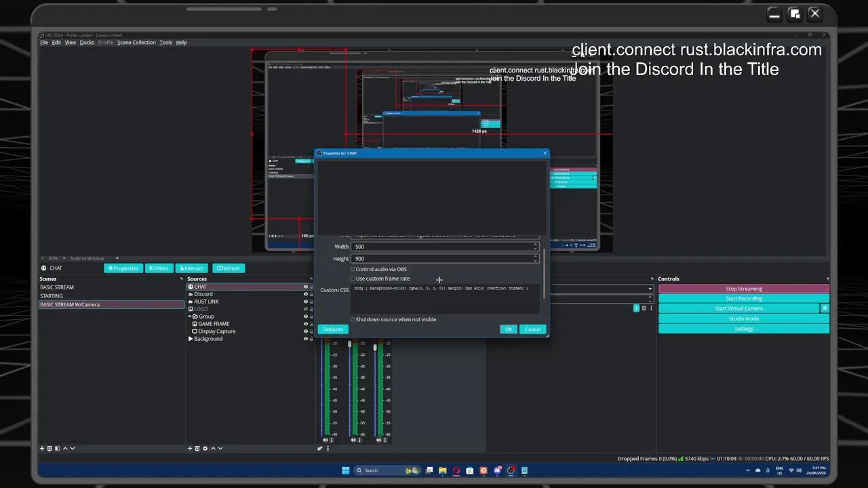Screen dimensions: 868x488
Task: Start the Virtual Camera
Action: point(739,308)
